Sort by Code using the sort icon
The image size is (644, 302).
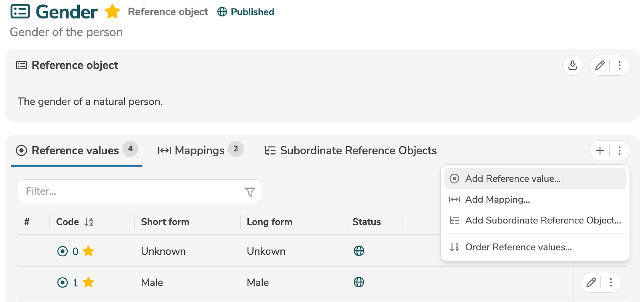[x=89, y=222]
